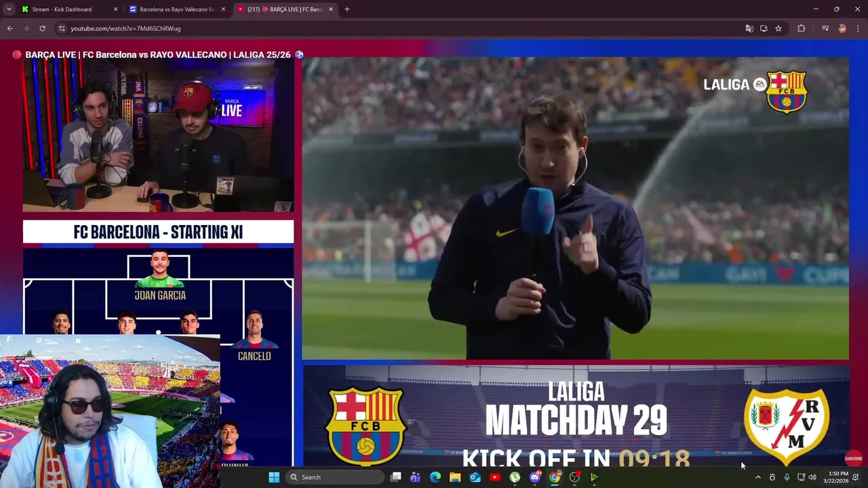This screenshot has height=488, width=868.
Task: Click the microphone tray icon
Action: pyautogui.click(x=787, y=477)
